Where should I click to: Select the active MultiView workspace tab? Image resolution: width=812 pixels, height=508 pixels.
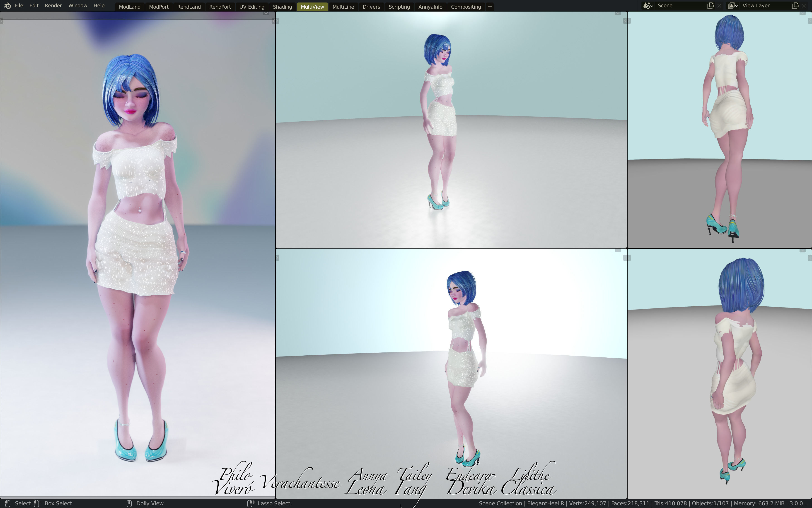(312, 7)
